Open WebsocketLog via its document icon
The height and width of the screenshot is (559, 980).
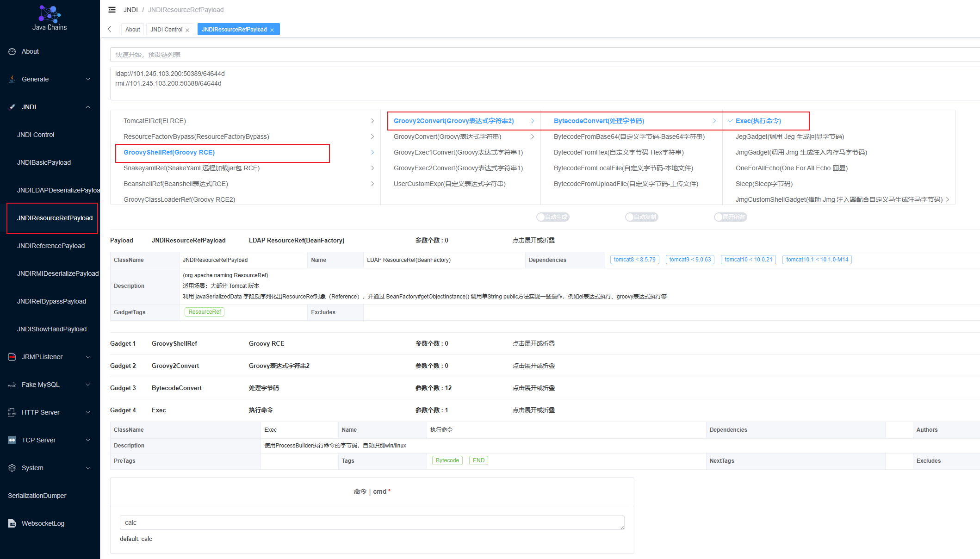[12, 523]
